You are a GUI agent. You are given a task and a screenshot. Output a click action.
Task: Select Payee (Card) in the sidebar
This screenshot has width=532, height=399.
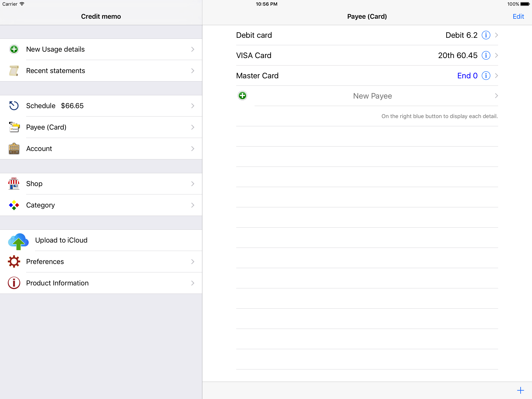point(101,127)
